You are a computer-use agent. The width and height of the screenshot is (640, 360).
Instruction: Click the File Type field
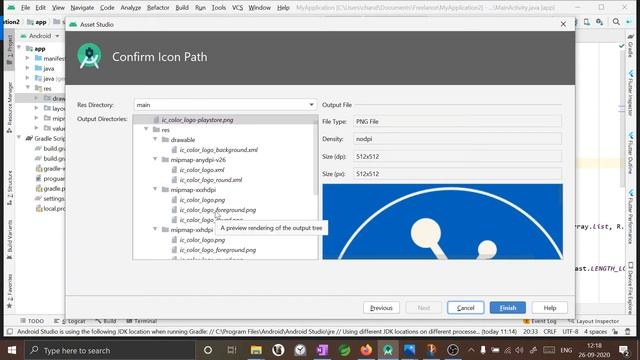457,122
